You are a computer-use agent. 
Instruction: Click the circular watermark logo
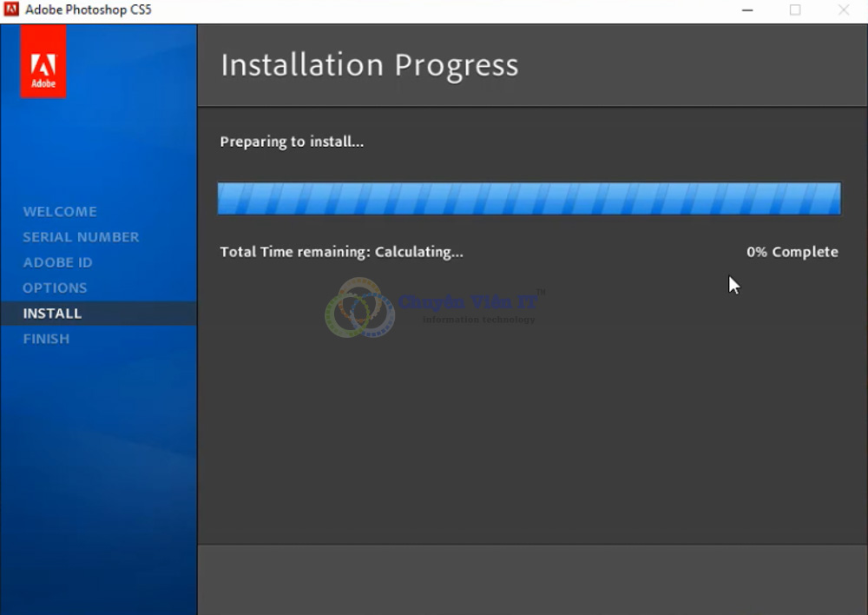click(x=359, y=308)
